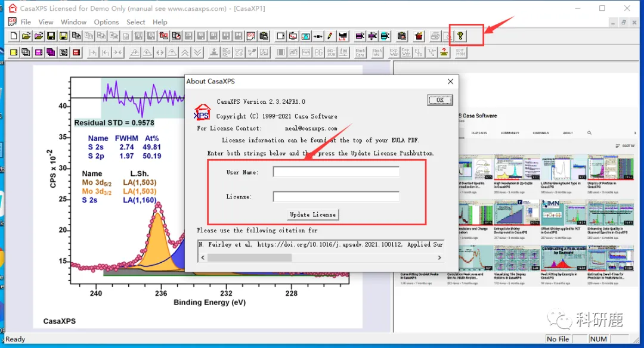The image size is (644, 348).
Task: Click the citation scrollbar right arrow
Action: 439,257
